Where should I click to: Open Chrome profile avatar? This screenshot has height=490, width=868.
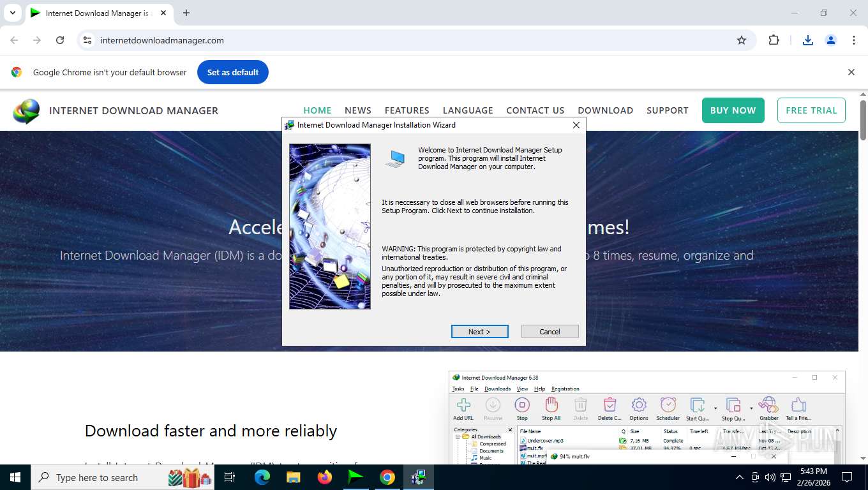pos(831,40)
